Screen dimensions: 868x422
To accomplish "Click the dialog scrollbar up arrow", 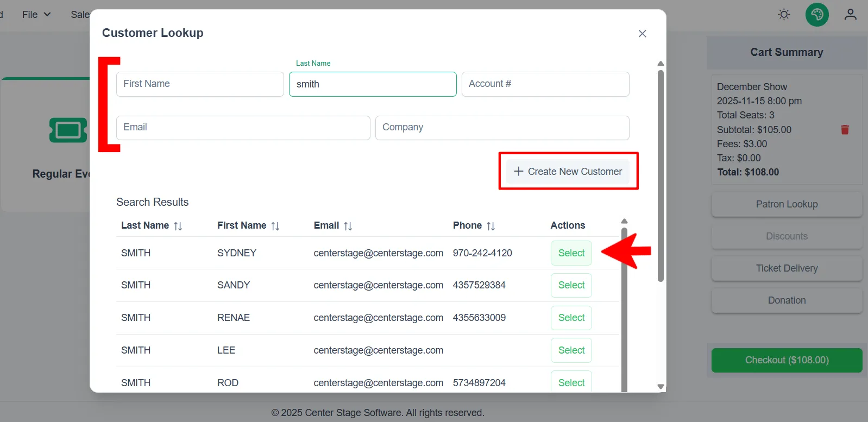I will tap(661, 64).
